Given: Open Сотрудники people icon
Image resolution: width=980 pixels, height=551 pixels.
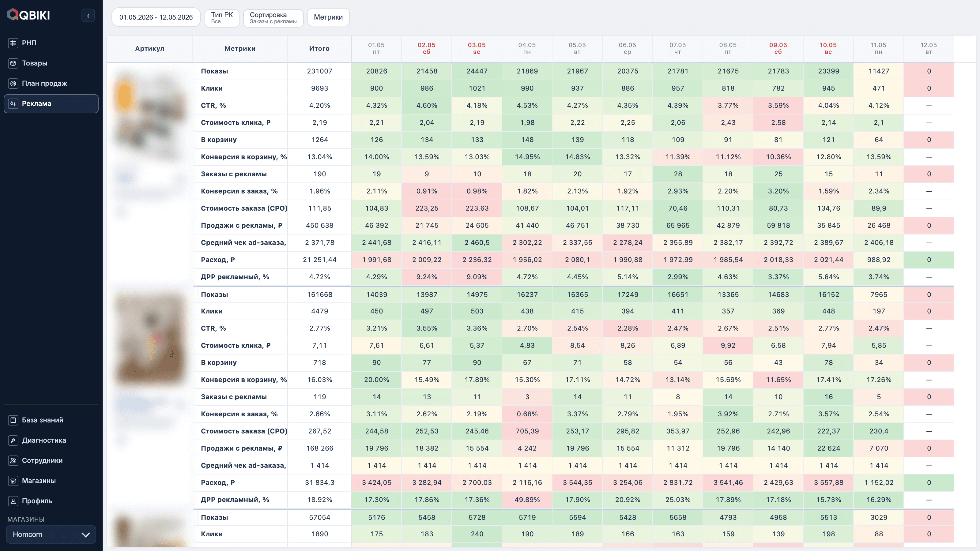Looking at the screenshot, I should [13, 460].
